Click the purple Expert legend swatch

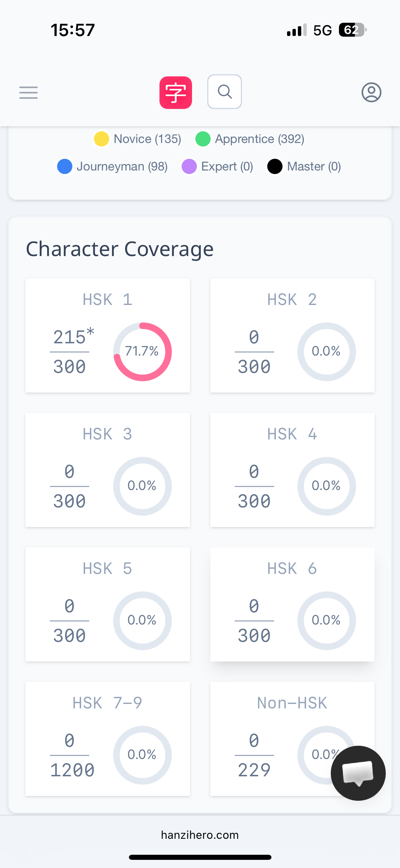coord(189,166)
